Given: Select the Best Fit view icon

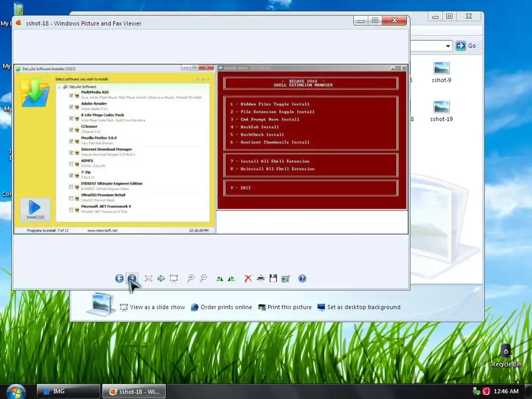Looking at the screenshot, I should [148, 278].
